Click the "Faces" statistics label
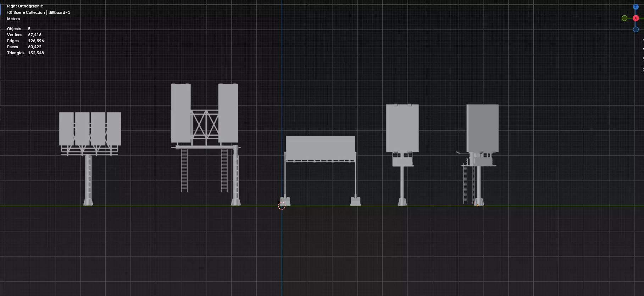The image size is (644, 296). tap(12, 47)
